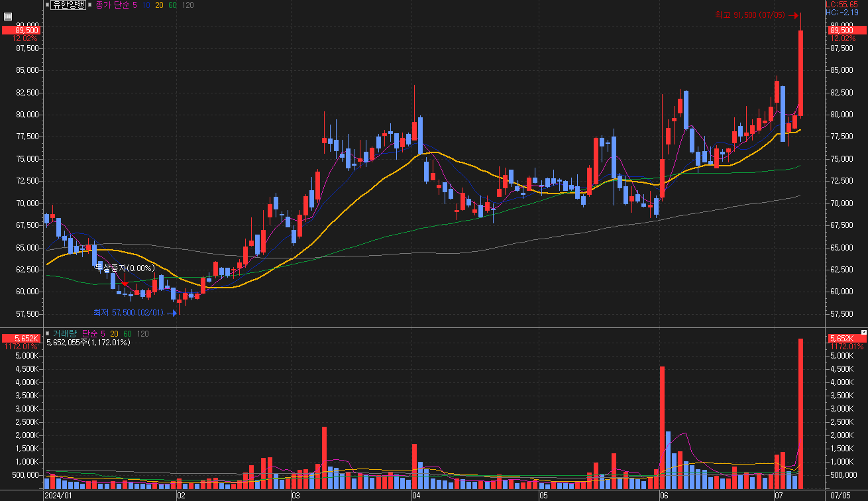Image resolution: width=868 pixels, height=501 pixels.
Task: Click the small square before 종가 단순 legend
Action: click(x=90, y=5)
